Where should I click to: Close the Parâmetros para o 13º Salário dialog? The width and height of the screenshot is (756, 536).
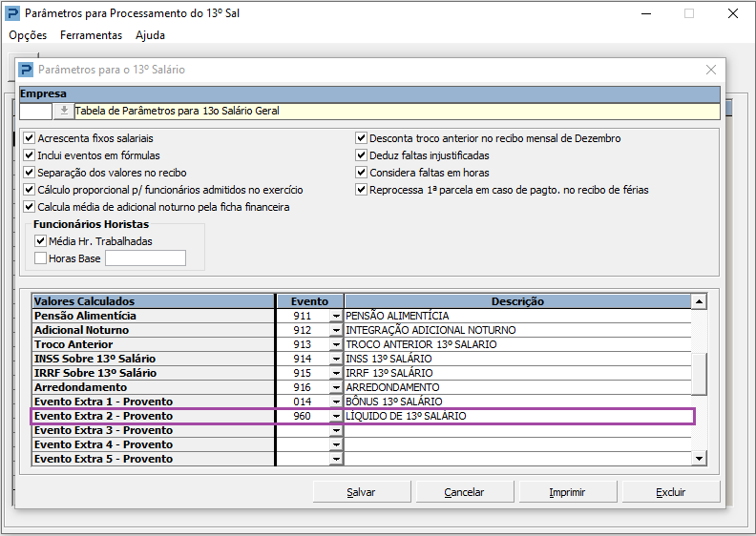710,70
